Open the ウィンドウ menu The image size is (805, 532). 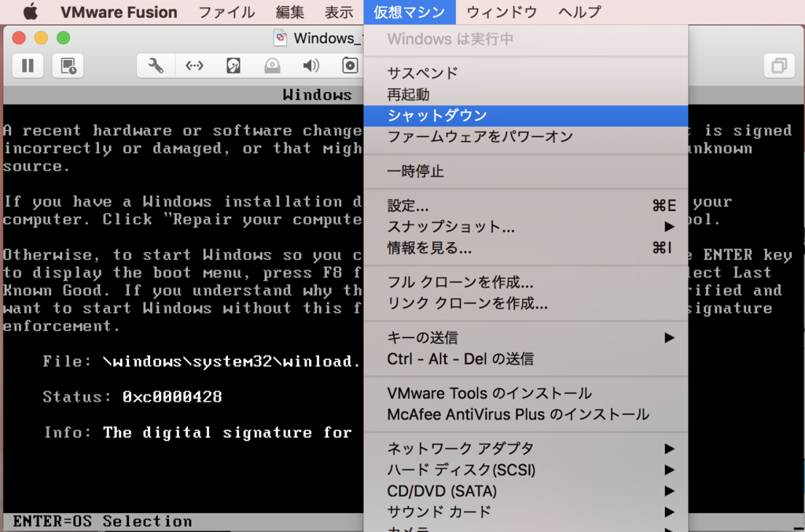pos(502,12)
